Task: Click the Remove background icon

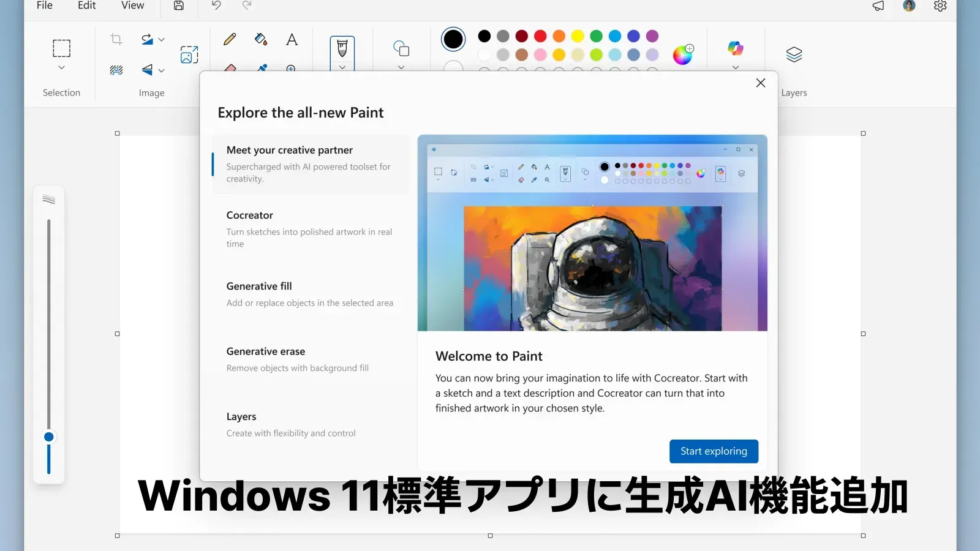Action: coord(116,70)
